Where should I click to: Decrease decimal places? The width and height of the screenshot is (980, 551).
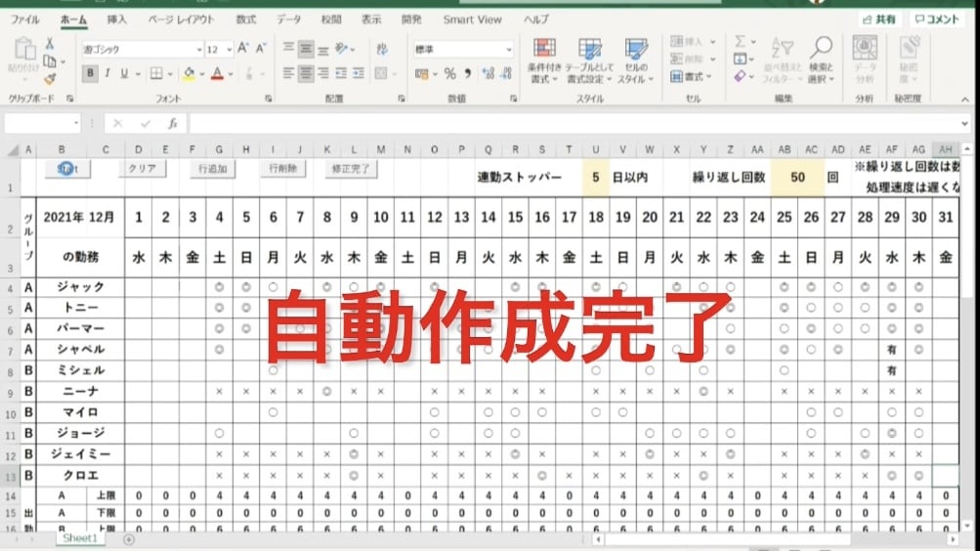[x=505, y=73]
